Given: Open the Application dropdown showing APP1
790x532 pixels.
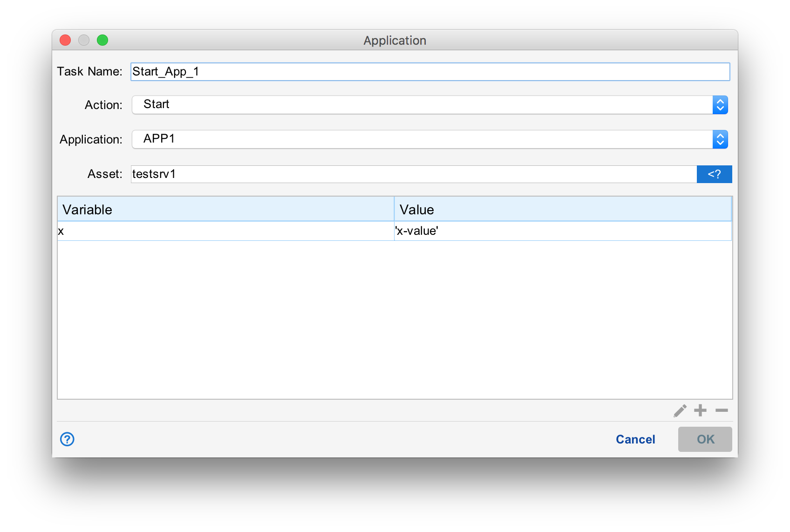Looking at the screenshot, I should coord(419,139).
